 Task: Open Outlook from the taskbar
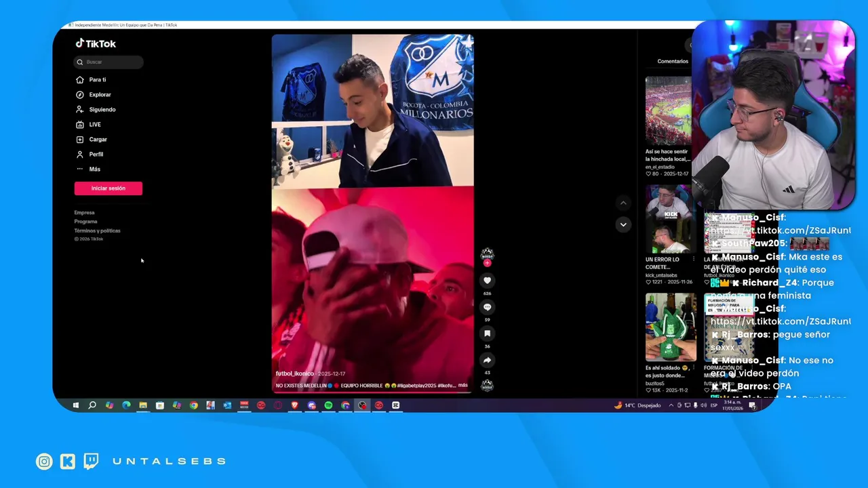pyautogui.click(x=227, y=405)
